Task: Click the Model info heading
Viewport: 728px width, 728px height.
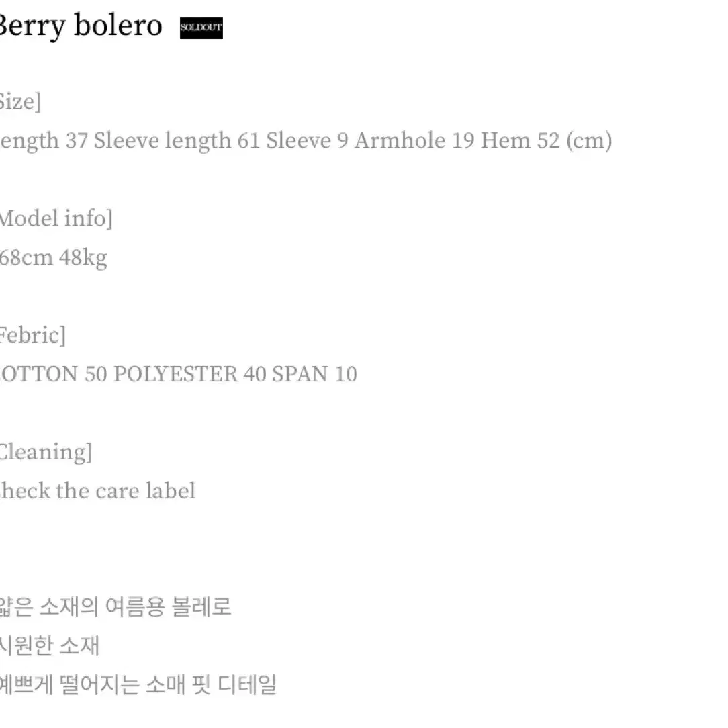Action: click(56, 218)
